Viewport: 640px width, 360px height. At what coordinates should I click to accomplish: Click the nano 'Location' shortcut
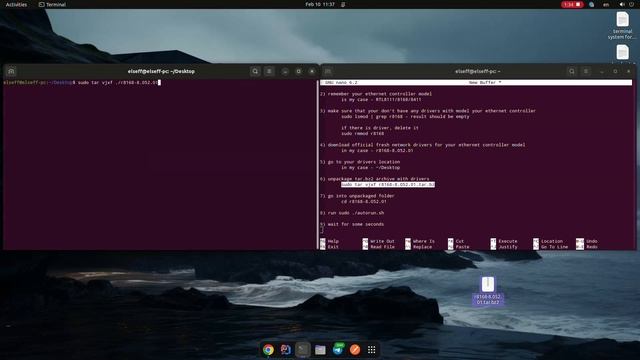click(548, 241)
